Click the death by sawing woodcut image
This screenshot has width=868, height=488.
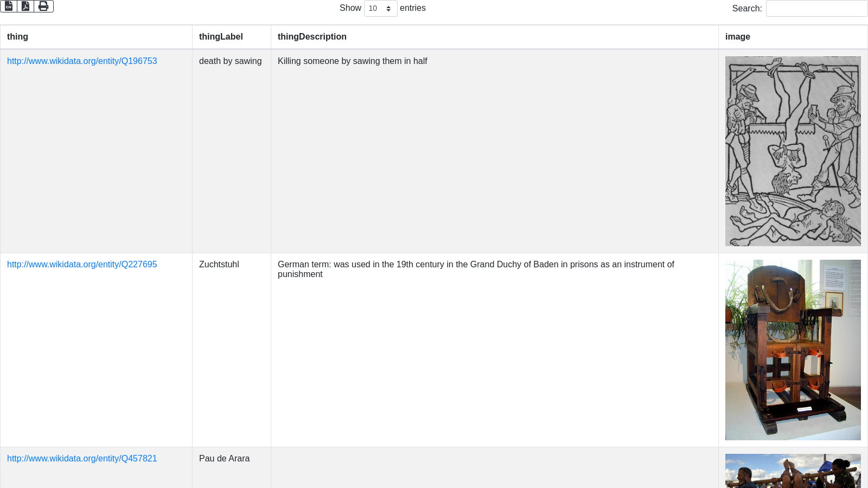(x=793, y=151)
